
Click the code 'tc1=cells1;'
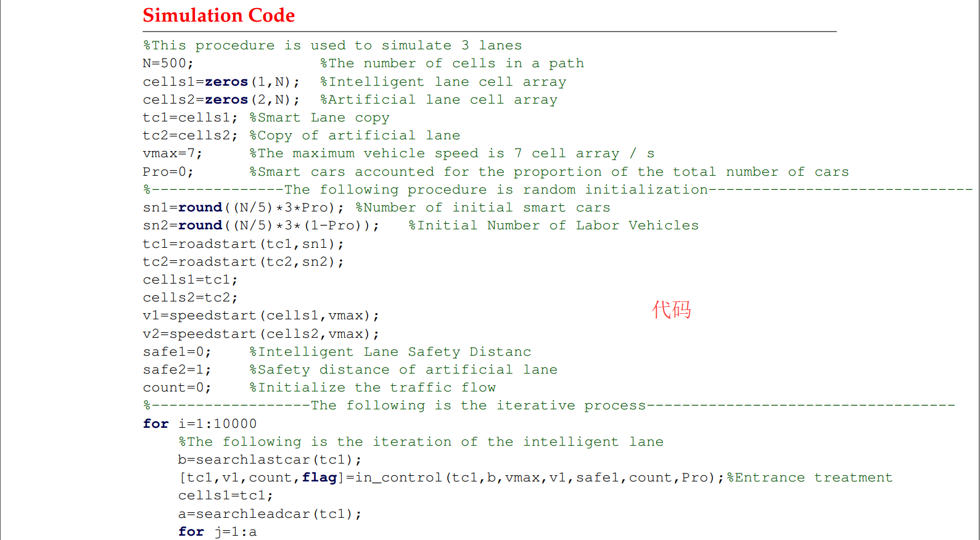190,118
